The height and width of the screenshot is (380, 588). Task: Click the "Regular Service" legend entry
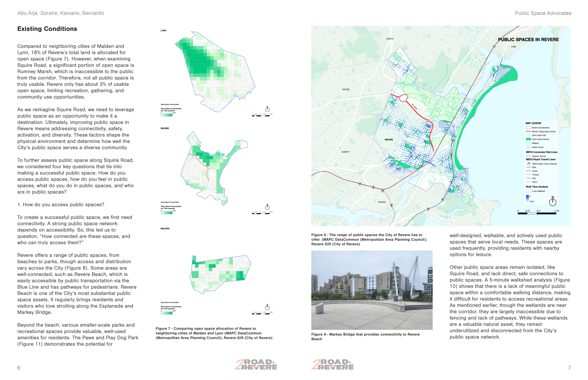pyautogui.click(x=536, y=156)
